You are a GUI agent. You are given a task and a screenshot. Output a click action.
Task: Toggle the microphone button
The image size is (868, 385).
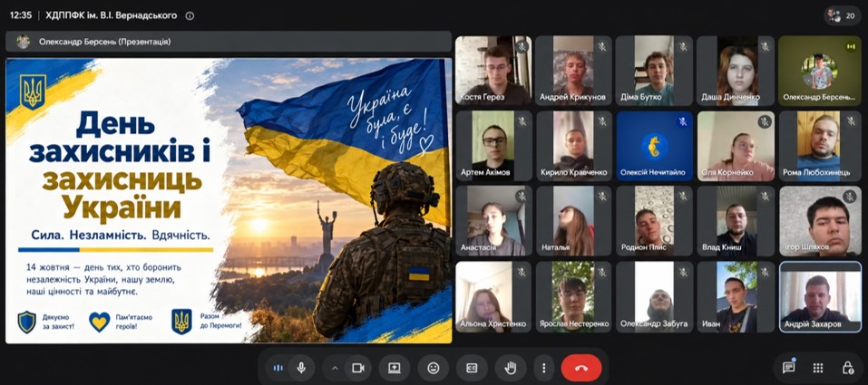click(301, 369)
